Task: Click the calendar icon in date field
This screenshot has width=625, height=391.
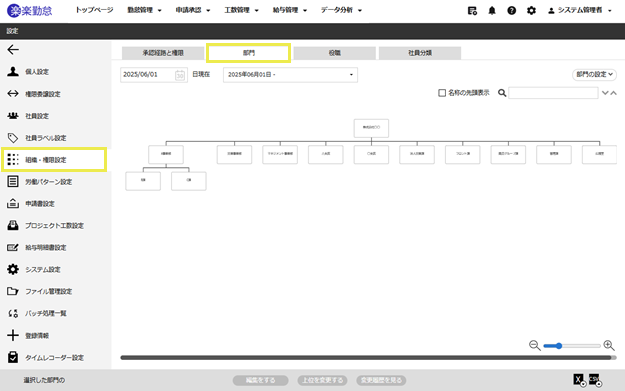Action: (180, 75)
